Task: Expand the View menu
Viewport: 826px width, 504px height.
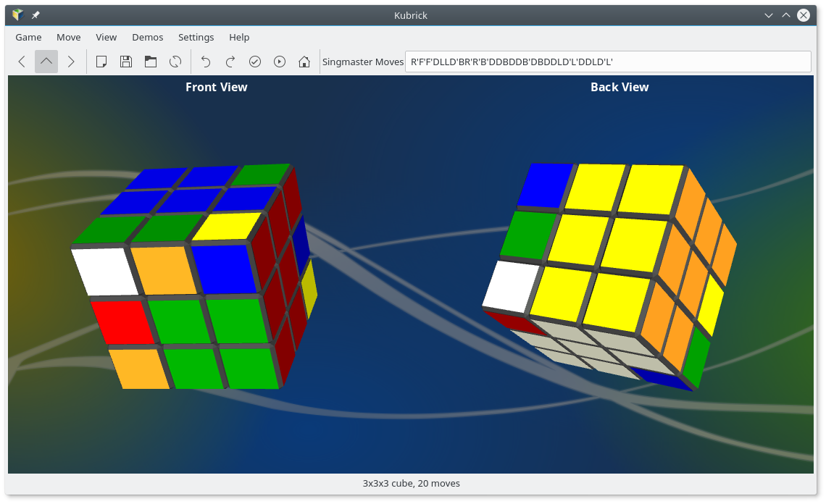Action: (106, 37)
